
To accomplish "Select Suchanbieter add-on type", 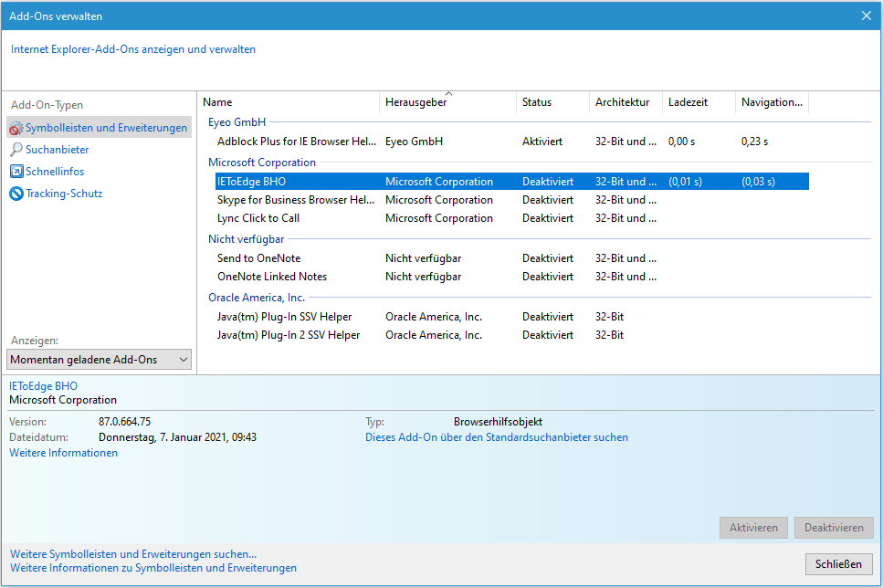I will 57,149.
